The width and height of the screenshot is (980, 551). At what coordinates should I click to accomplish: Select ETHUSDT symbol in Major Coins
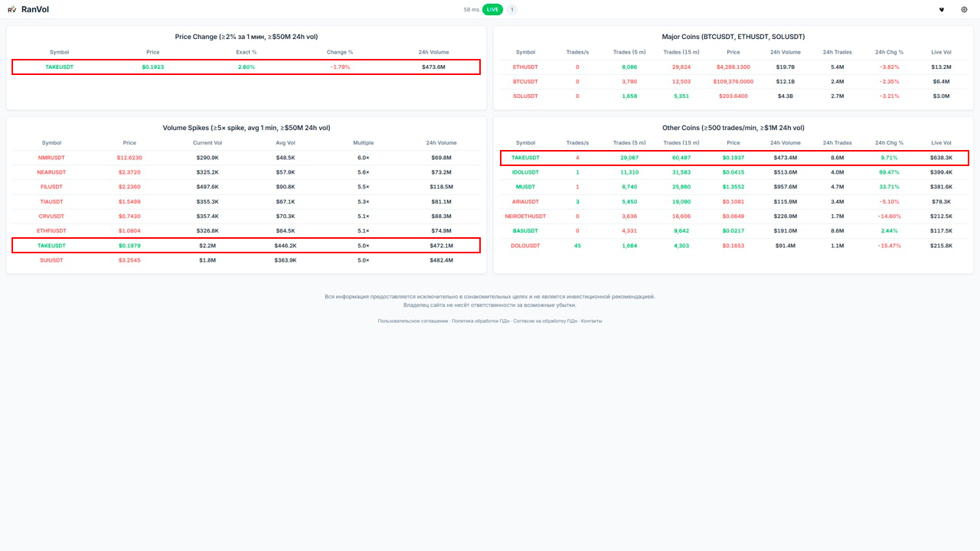point(525,67)
